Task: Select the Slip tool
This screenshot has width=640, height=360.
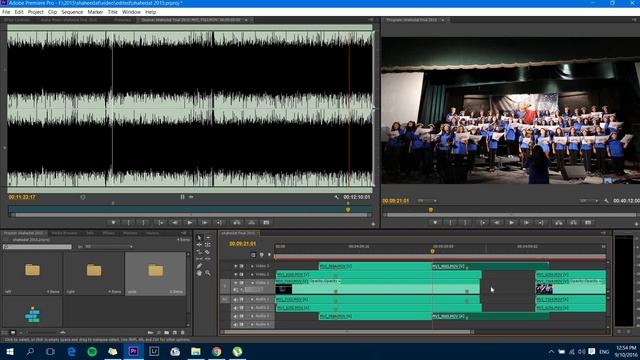Action: 199,259
